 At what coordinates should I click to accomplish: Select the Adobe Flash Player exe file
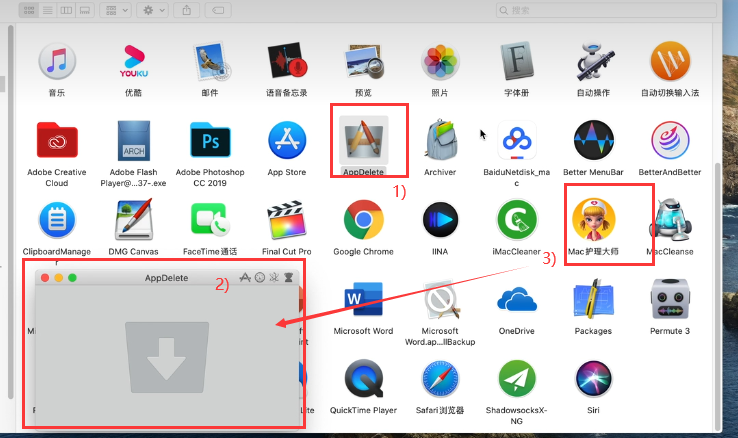134,140
